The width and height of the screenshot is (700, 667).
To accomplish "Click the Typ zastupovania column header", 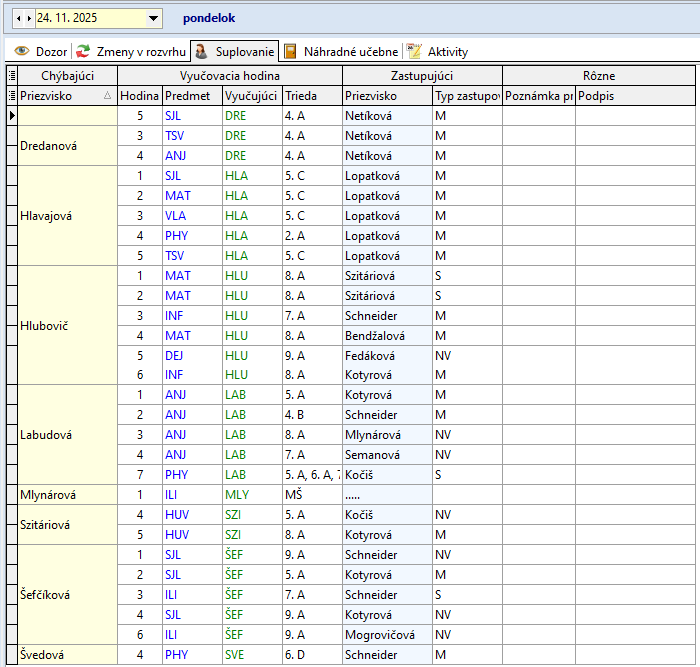I will pos(466,96).
